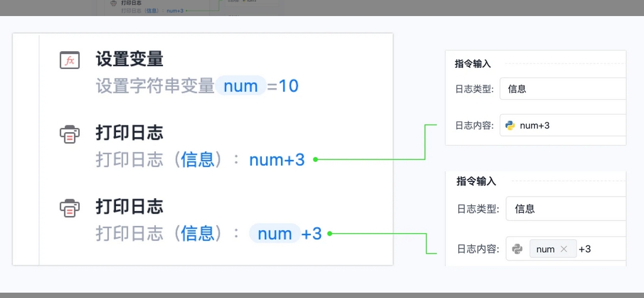
Task: Select the second Print Log printer icon
Action: (70, 207)
